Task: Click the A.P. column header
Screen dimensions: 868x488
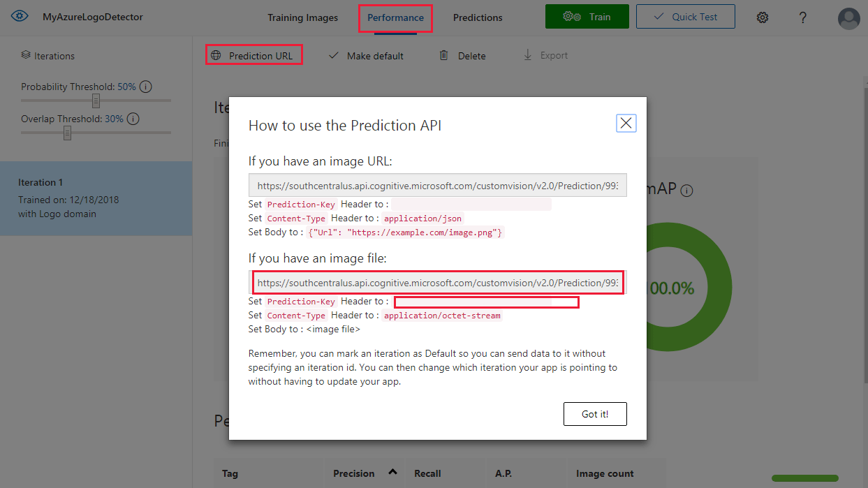Action: pyautogui.click(x=503, y=473)
